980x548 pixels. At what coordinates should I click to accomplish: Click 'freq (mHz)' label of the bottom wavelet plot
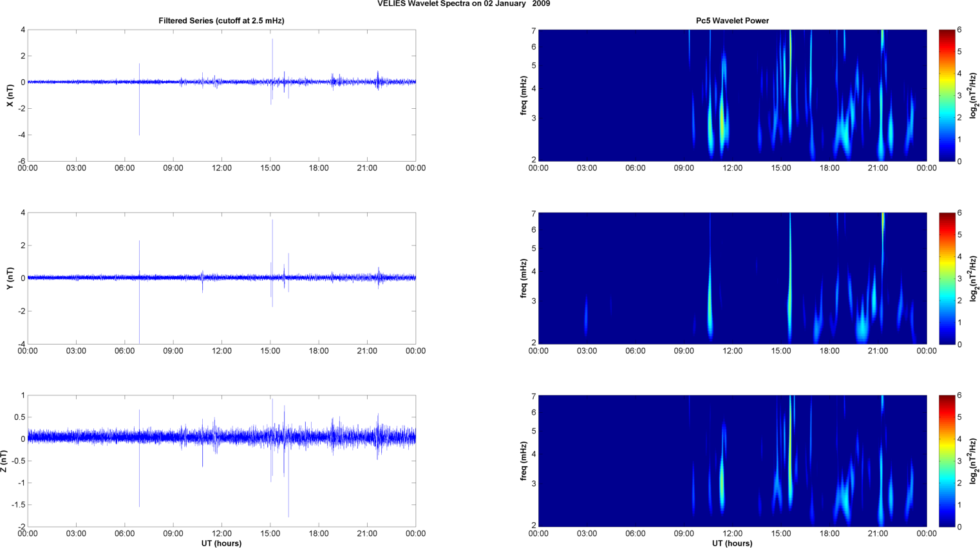[x=524, y=461]
